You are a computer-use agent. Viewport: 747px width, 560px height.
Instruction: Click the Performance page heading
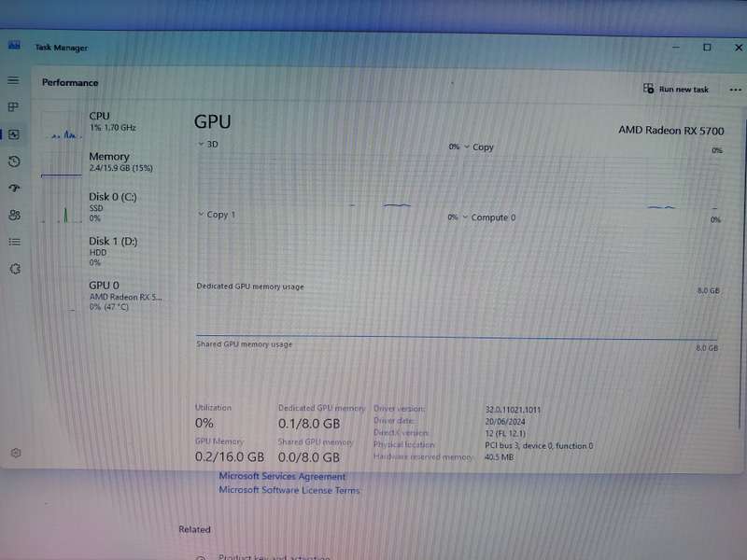pyautogui.click(x=70, y=82)
